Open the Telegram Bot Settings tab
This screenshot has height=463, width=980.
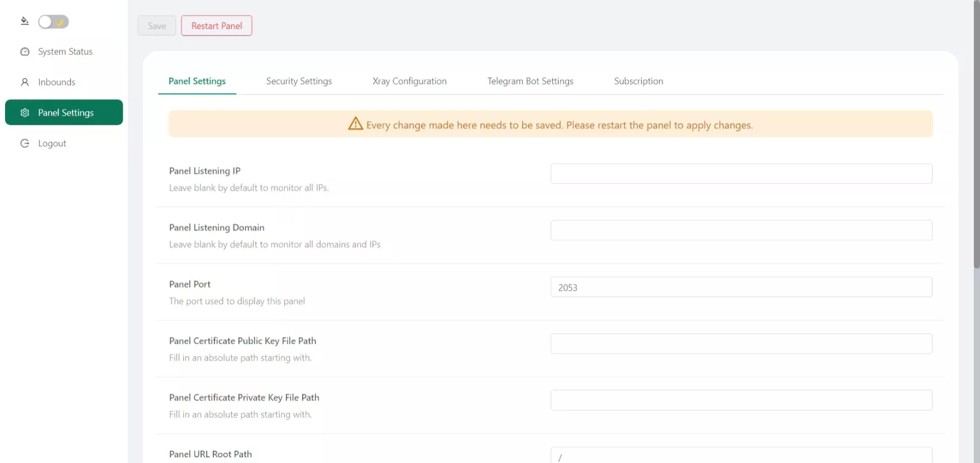(x=530, y=81)
